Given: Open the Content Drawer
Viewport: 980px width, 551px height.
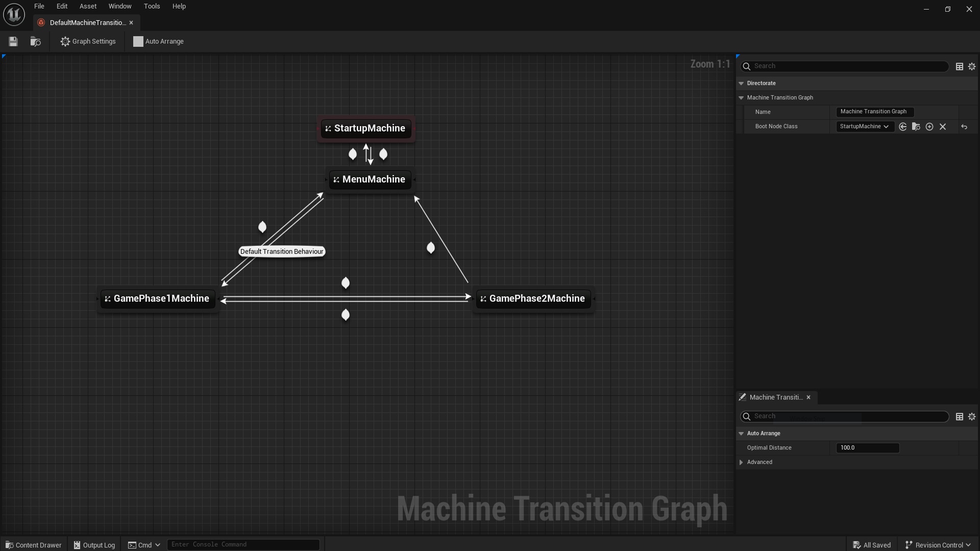Looking at the screenshot, I should (33, 544).
